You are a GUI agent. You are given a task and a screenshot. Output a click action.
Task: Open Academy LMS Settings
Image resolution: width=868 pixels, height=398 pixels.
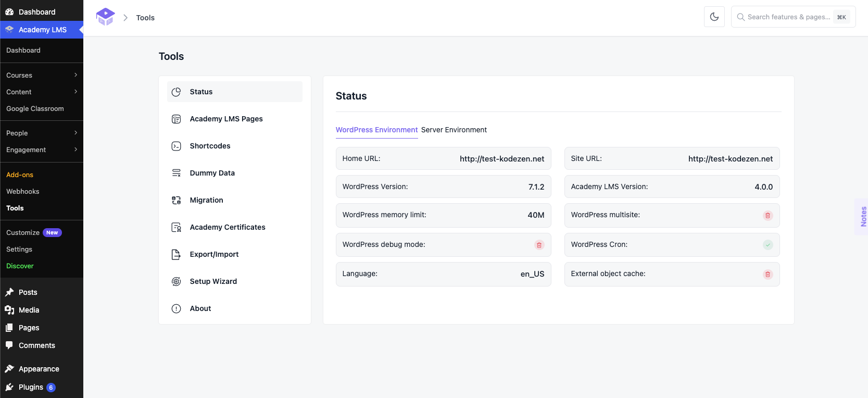pyautogui.click(x=19, y=249)
